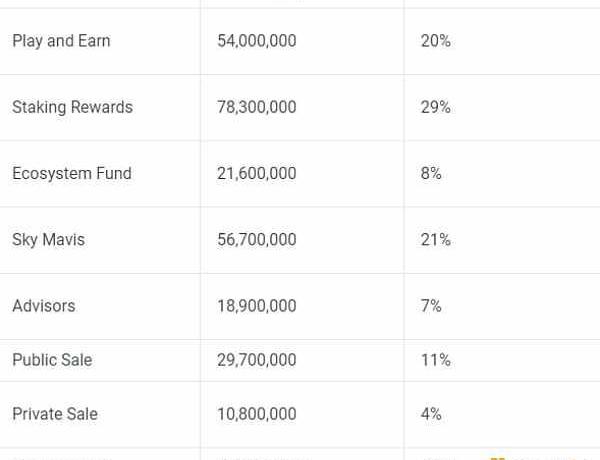This screenshot has width=600, height=460.
Task: Select the 21,600,000 amount cell
Action: [x=256, y=173]
